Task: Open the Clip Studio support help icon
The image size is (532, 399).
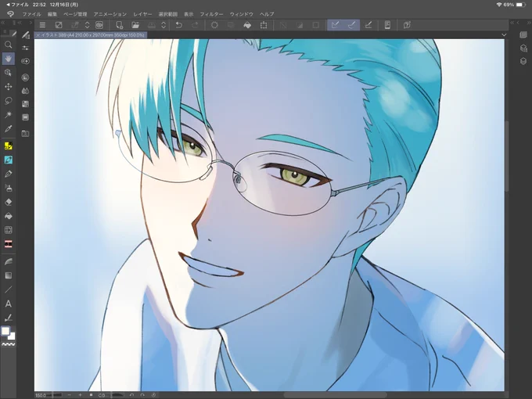Action: pos(407,25)
